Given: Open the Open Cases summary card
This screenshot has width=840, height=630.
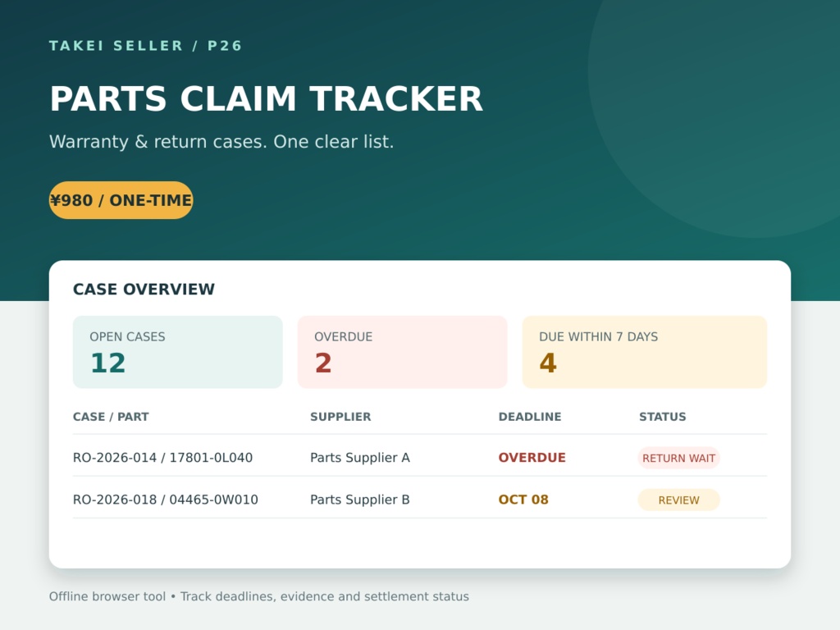Looking at the screenshot, I should click(x=178, y=352).
